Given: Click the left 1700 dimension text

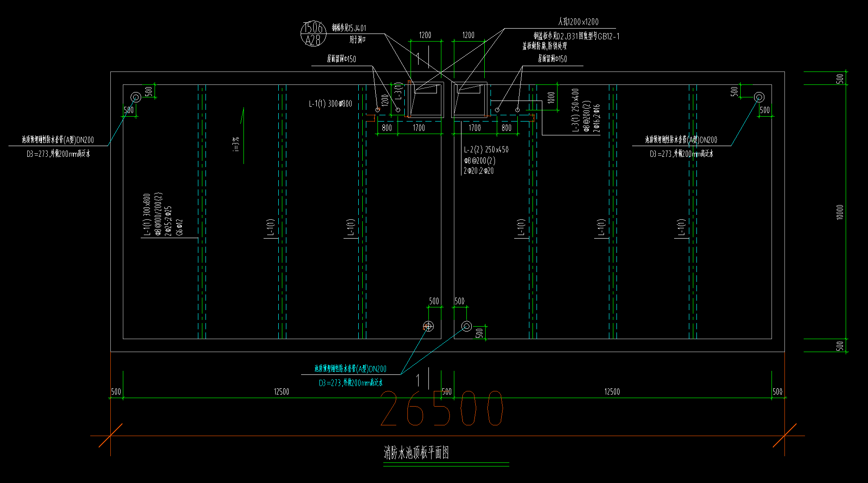Looking at the screenshot, I should pyautogui.click(x=419, y=128).
